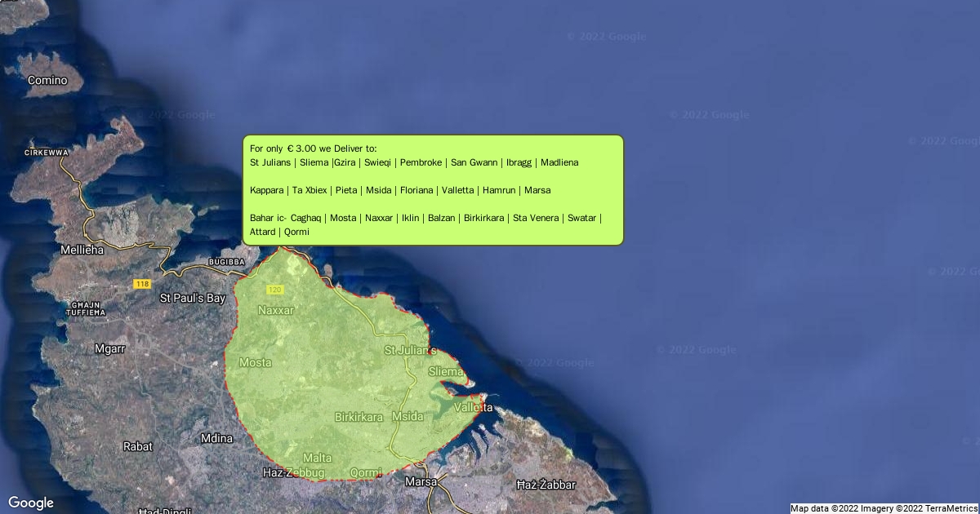This screenshot has height=514, width=980.
Task: Select the Mosta label in delivery zone
Action: (x=255, y=362)
